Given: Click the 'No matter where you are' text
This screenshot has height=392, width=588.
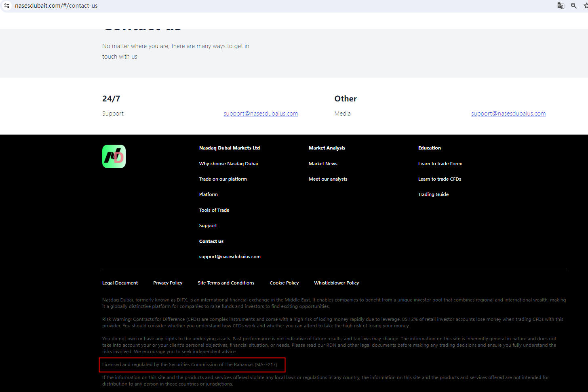Looking at the screenshot, I should 176,51.
